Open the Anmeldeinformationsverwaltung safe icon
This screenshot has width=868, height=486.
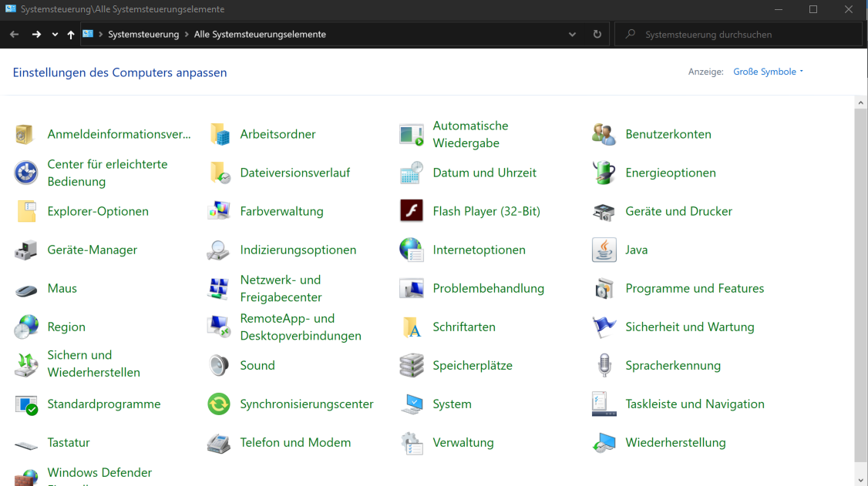click(x=25, y=134)
